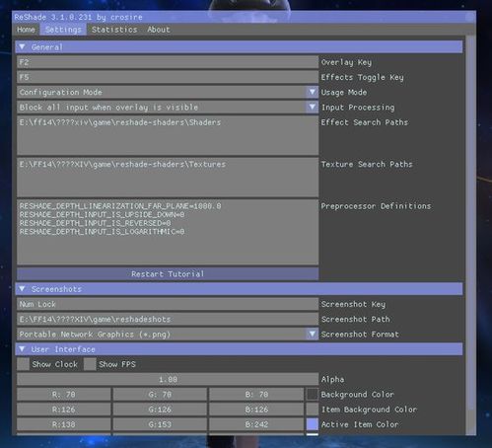Click the Item Background Color G:126 field
This screenshot has width=492, height=448.
[x=160, y=410]
